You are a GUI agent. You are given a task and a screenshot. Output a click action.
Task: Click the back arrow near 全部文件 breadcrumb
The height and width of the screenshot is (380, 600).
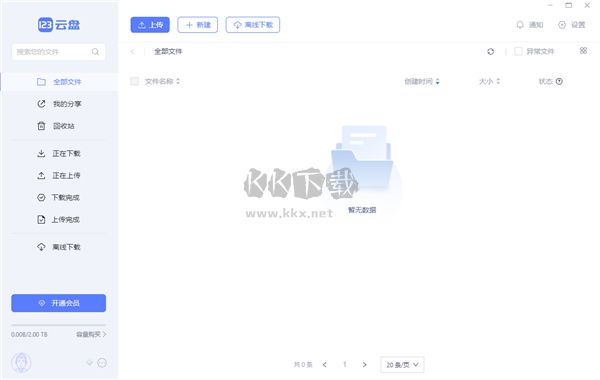click(132, 51)
